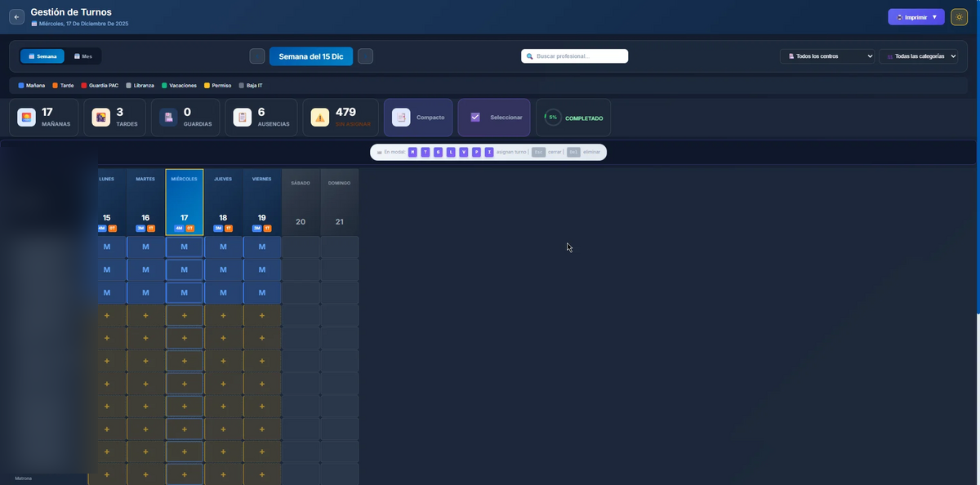This screenshot has width=980, height=485.
Task: Click the 5% completado progress ring
Action: point(553,118)
